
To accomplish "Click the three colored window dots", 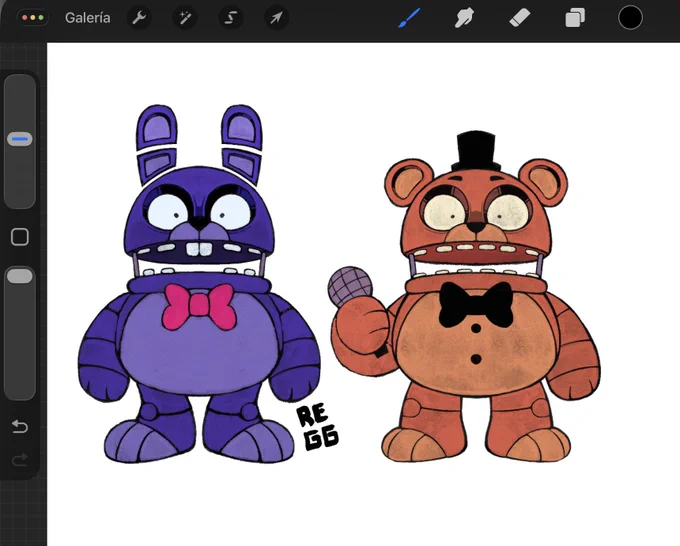I will [33, 18].
